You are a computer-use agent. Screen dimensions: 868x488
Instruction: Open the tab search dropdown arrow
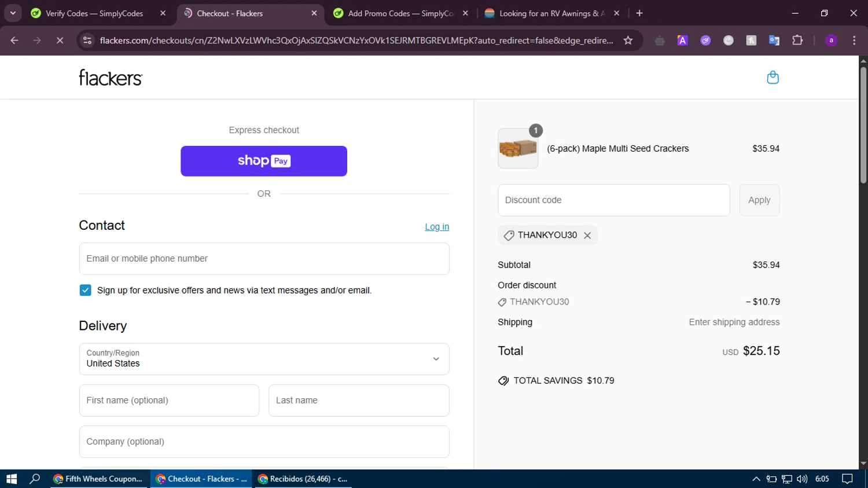pyautogui.click(x=13, y=13)
